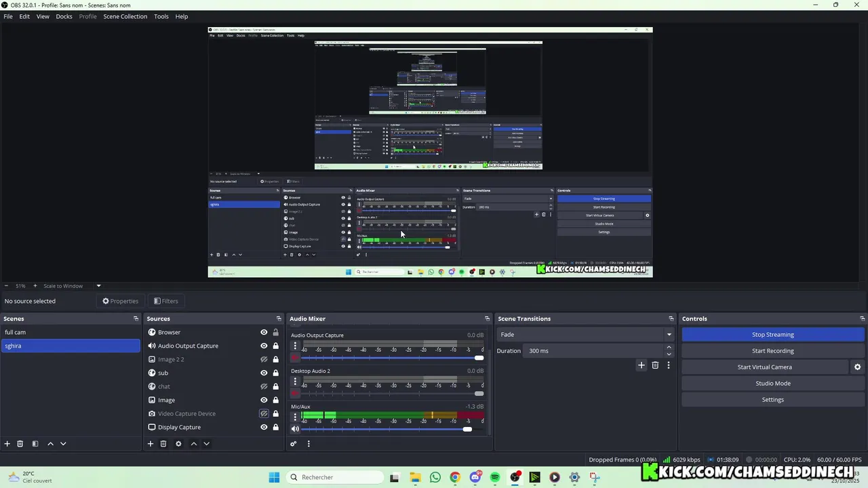The width and height of the screenshot is (868, 488).
Task: Show the Image 2 2 source
Action: [x=264, y=359]
